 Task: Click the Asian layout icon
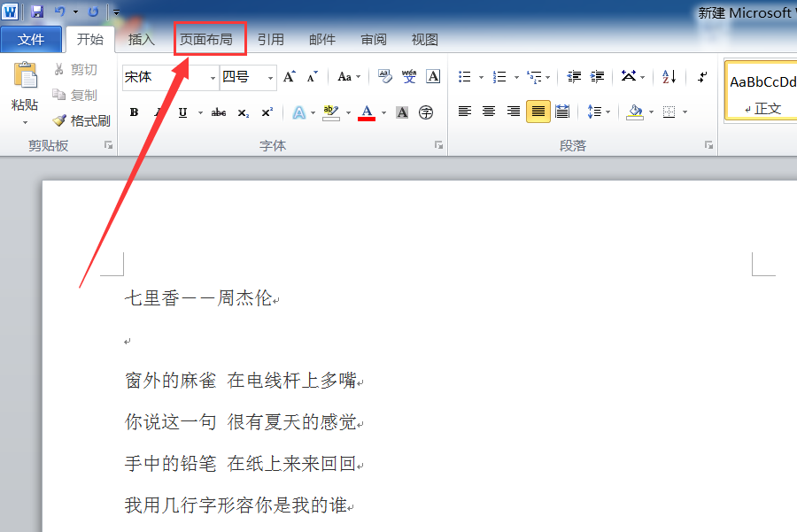coord(630,77)
